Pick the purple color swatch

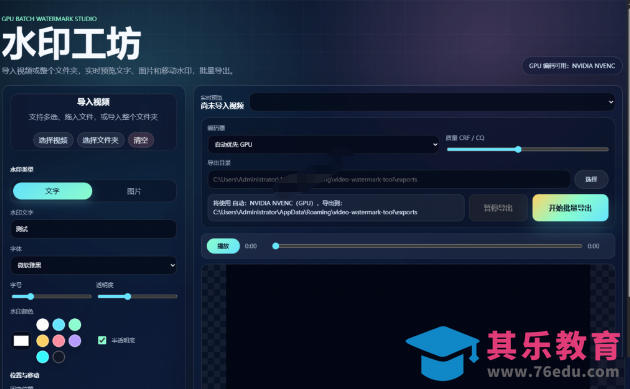(x=75, y=341)
